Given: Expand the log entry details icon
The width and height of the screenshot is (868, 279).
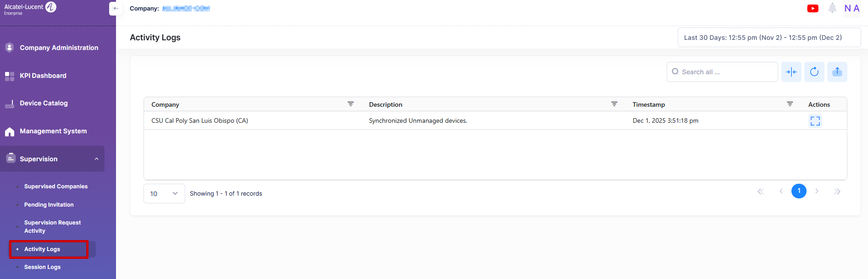Looking at the screenshot, I should tap(815, 121).
